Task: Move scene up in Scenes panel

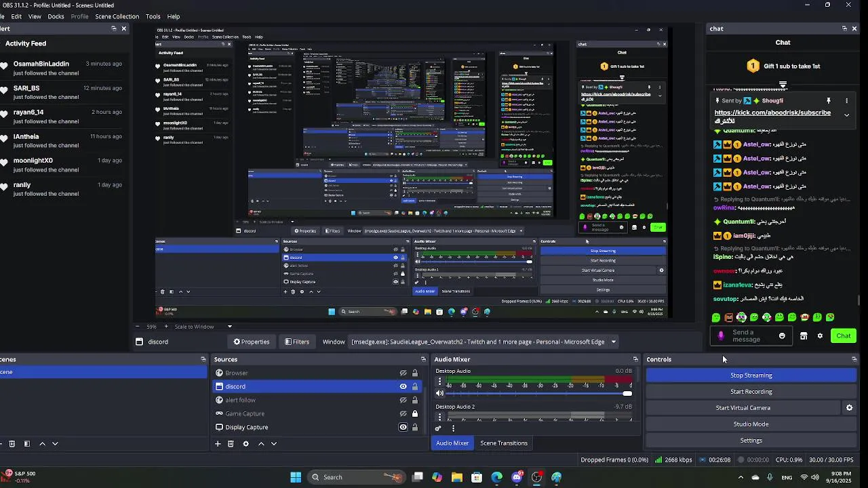Action: 42,444
